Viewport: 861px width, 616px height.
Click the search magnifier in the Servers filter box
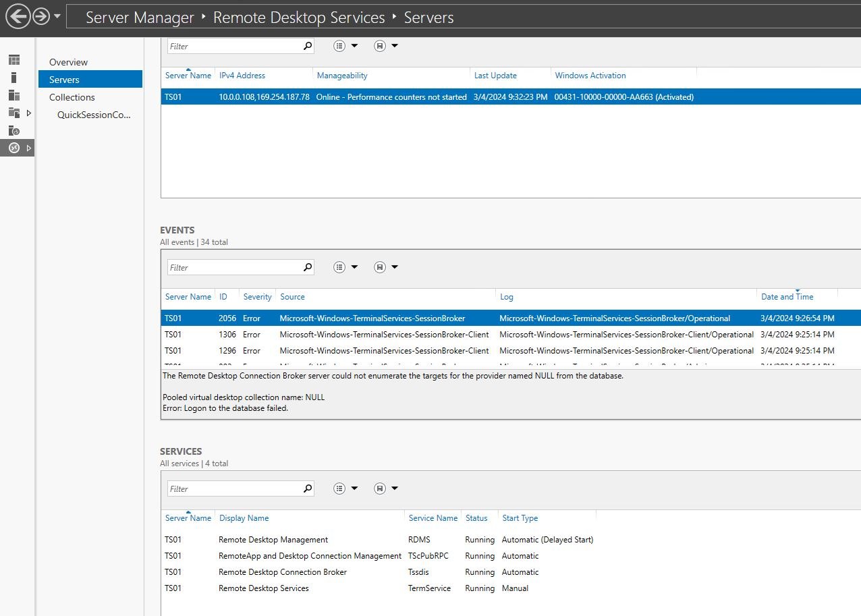307,45
